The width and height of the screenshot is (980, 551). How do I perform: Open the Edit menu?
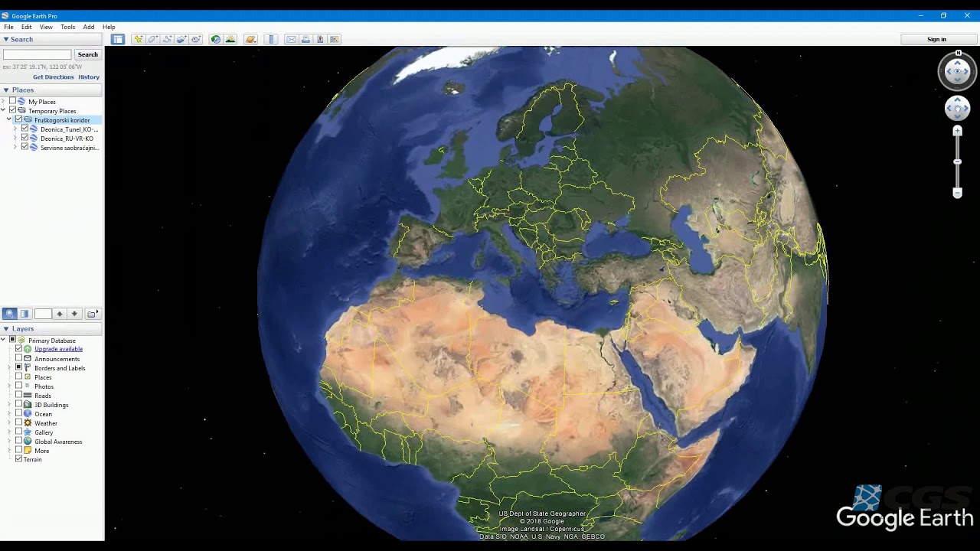(26, 27)
